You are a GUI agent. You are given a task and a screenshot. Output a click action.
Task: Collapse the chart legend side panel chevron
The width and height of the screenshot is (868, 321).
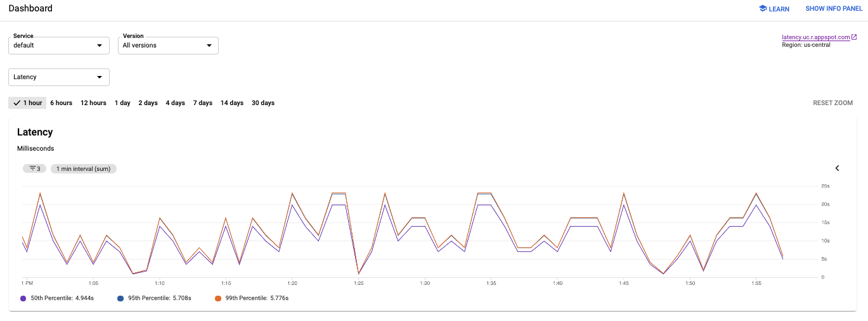pyautogui.click(x=837, y=168)
